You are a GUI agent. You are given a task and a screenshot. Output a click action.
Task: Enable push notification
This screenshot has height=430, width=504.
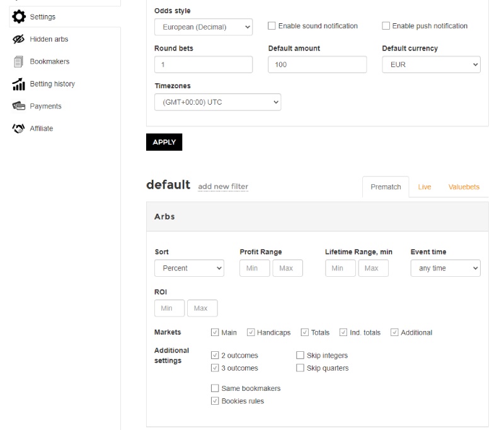[x=386, y=26]
